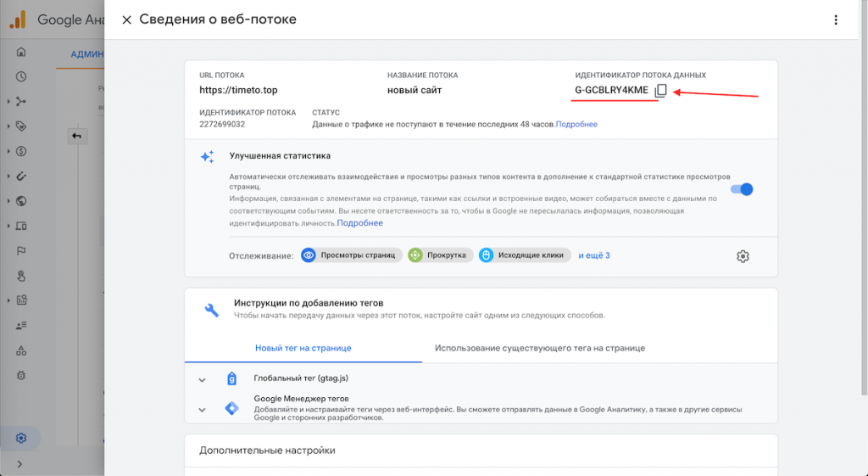The image size is (868, 476).
Task: Open Acquisition branching icon in sidebar
Action: coord(21,102)
